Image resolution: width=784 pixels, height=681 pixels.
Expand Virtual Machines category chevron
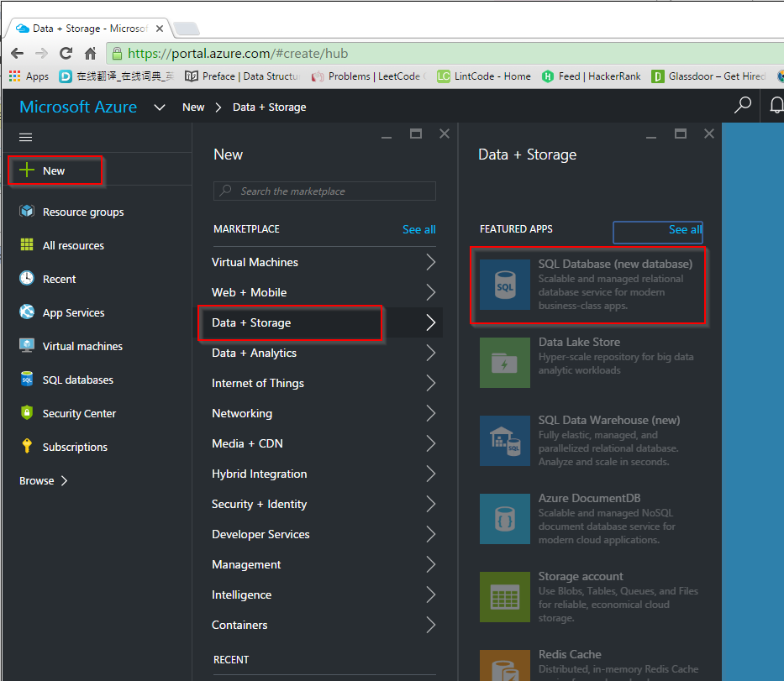(x=430, y=262)
